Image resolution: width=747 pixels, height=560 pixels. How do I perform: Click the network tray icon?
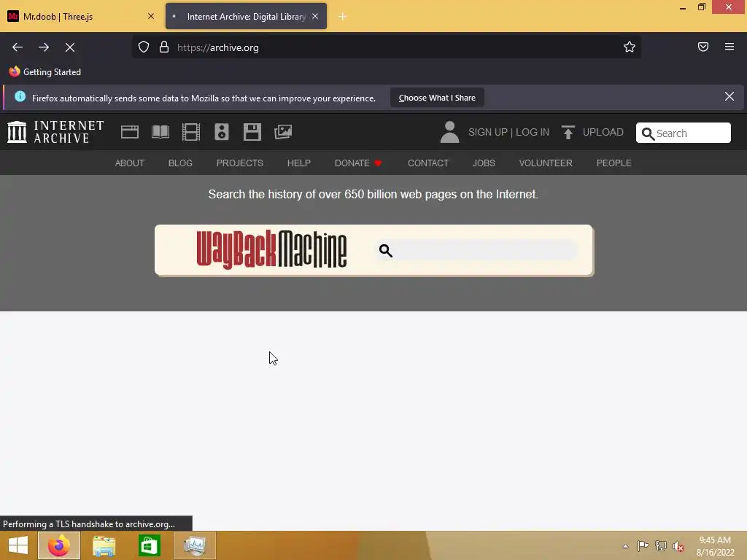pyautogui.click(x=661, y=546)
